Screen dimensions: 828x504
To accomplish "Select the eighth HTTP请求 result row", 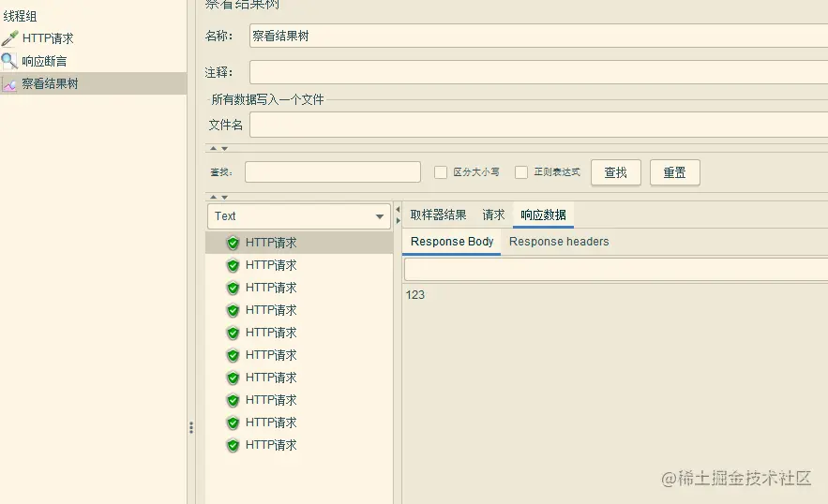I will [x=299, y=401].
